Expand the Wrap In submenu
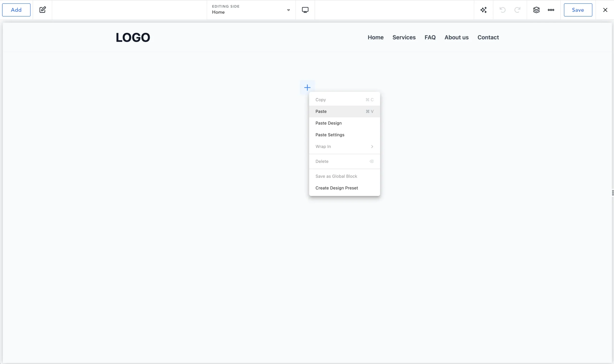Image resolution: width=614 pixels, height=364 pixels. [344, 146]
